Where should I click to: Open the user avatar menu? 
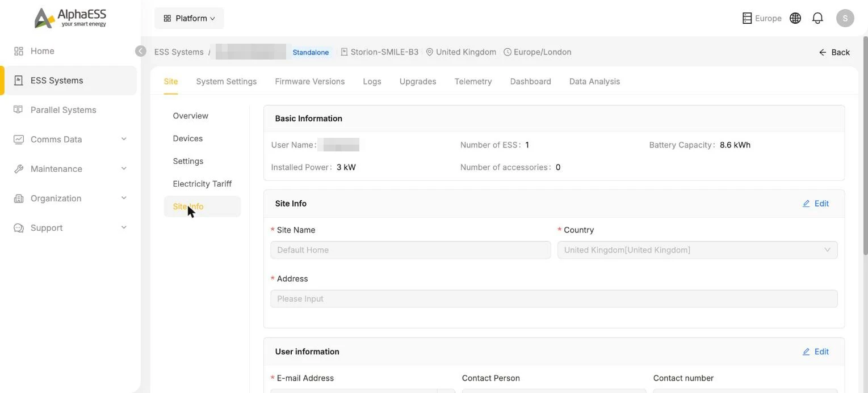845,18
